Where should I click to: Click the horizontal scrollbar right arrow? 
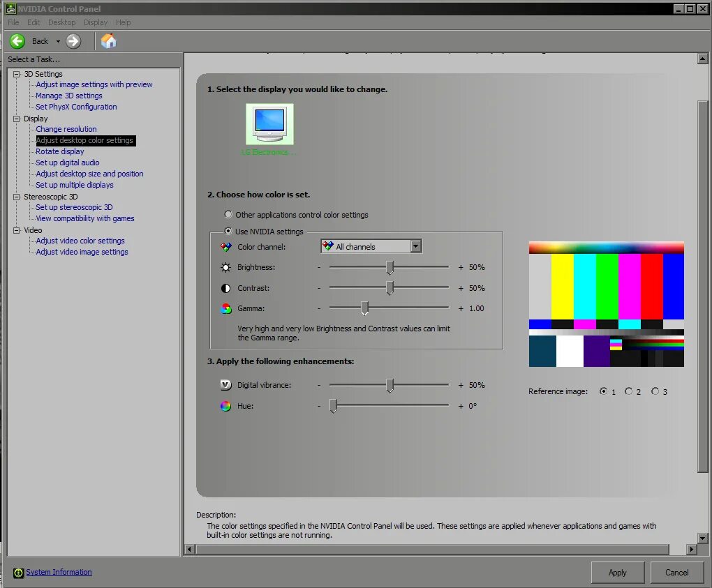click(691, 550)
